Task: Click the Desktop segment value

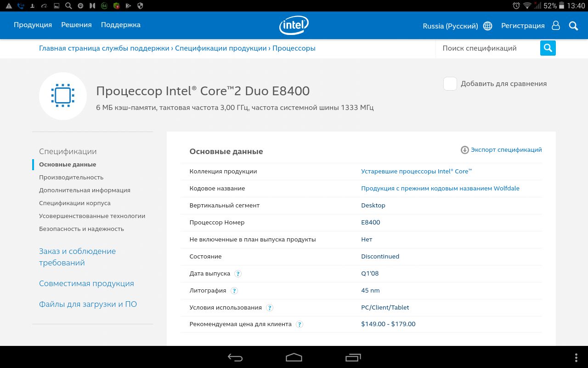Action: pos(373,206)
